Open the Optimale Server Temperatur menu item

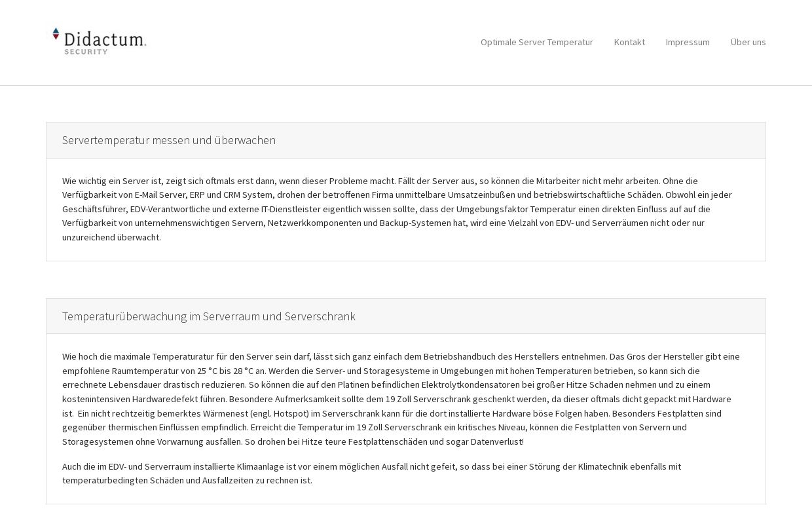point(536,42)
